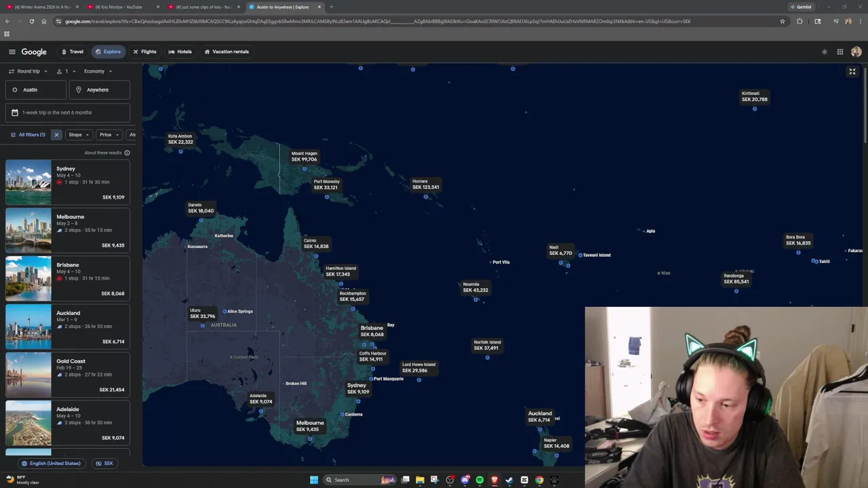
Task: Click the Google logo
Action: click(34, 52)
